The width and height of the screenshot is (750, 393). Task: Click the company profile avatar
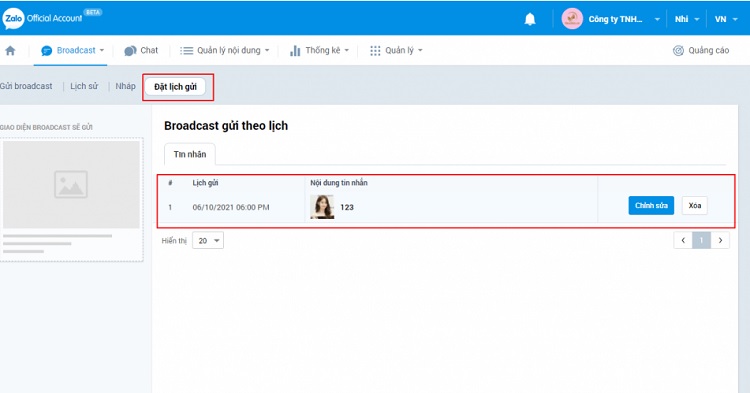(x=572, y=19)
